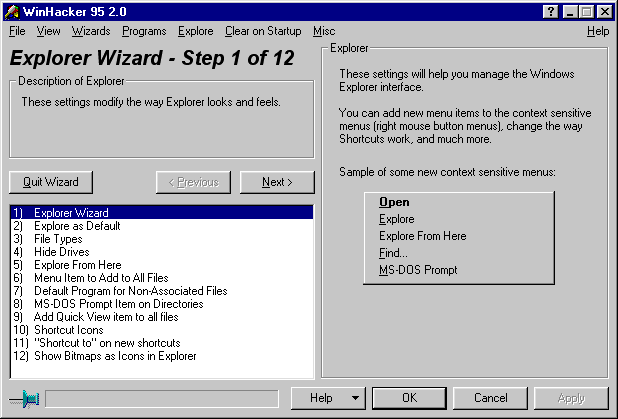Open the Explore menu
Image resolution: width=618 pixels, height=419 pixels.
195,31
